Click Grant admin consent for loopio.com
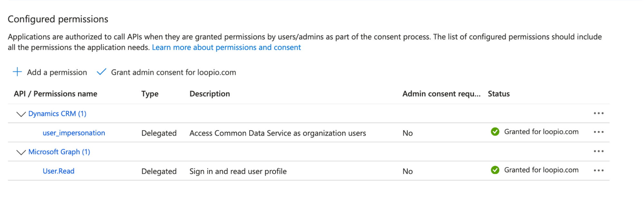 click(x=174, y=72)
